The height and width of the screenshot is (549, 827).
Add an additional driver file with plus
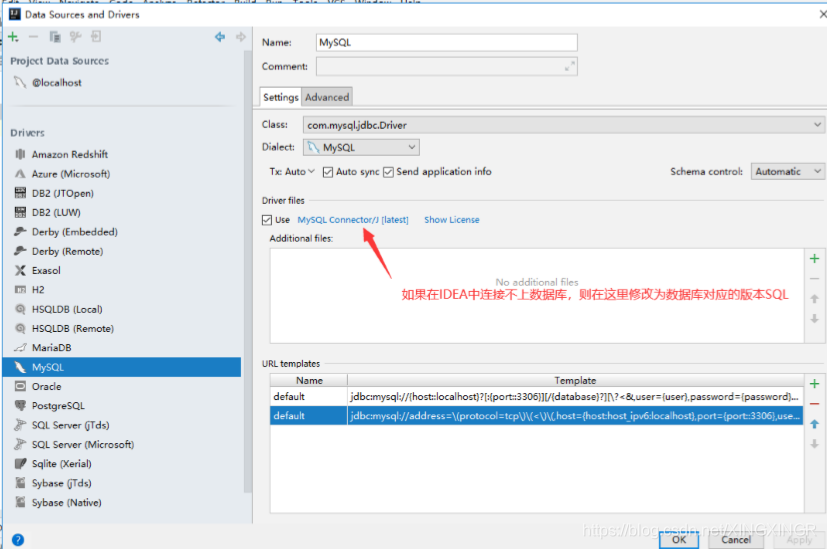pos(814,258)
